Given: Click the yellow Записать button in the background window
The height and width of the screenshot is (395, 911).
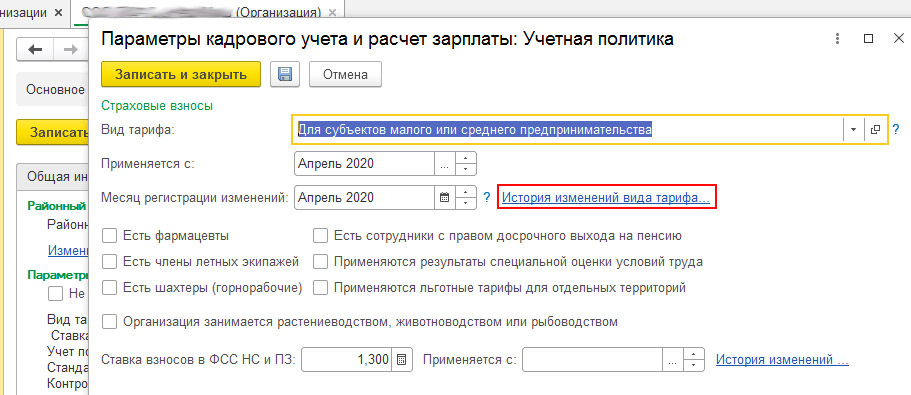Looking at the screenshot, I should [x=52, y=132].
